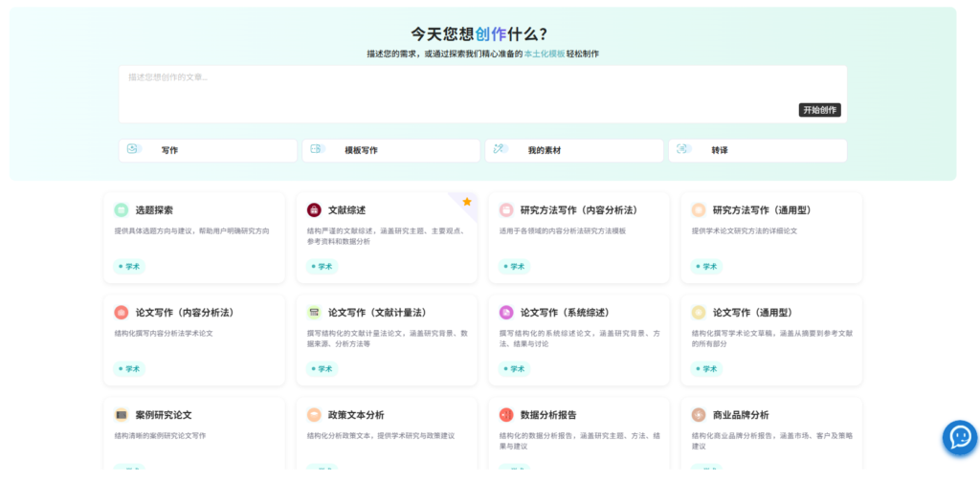Click the 商业品牌分析 icon
Image resolution: width=980 pixels, height=481 pixels.
tap(699, 415)
